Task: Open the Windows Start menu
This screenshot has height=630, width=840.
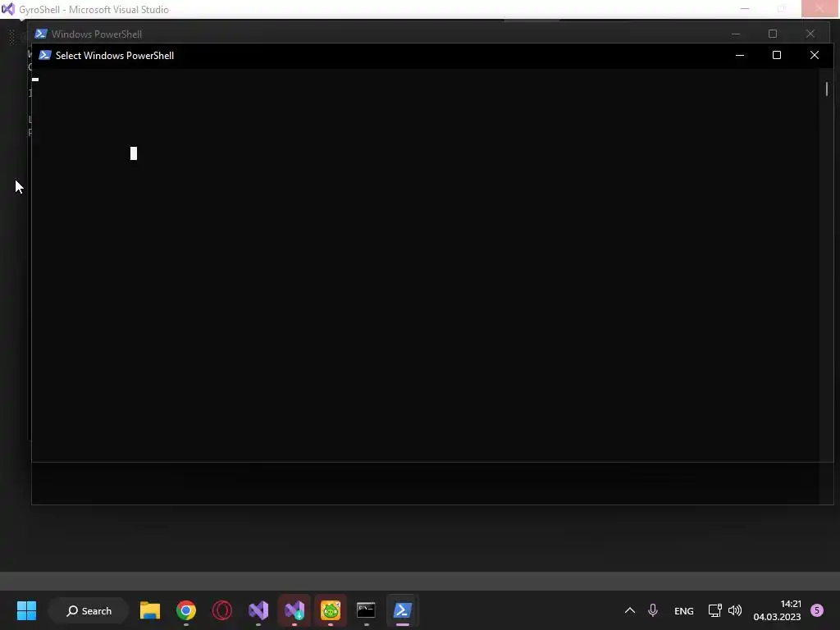Action: tap(26, 610)
